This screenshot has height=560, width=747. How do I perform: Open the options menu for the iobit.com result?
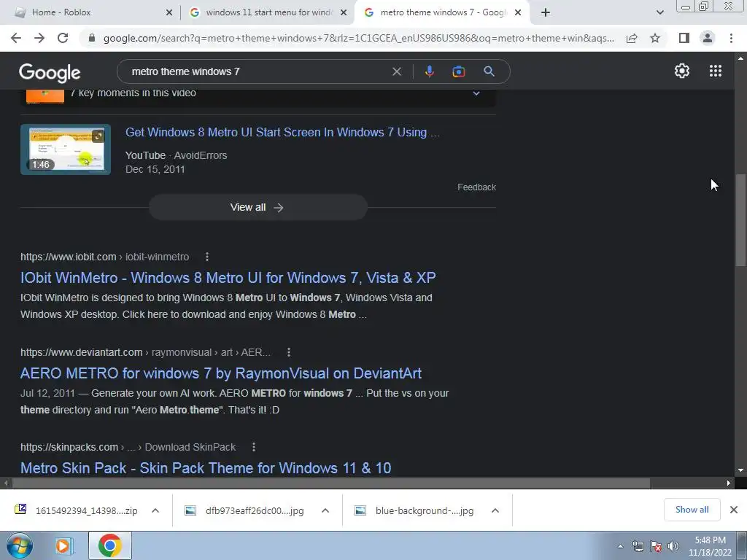click(x=206, y=257)
